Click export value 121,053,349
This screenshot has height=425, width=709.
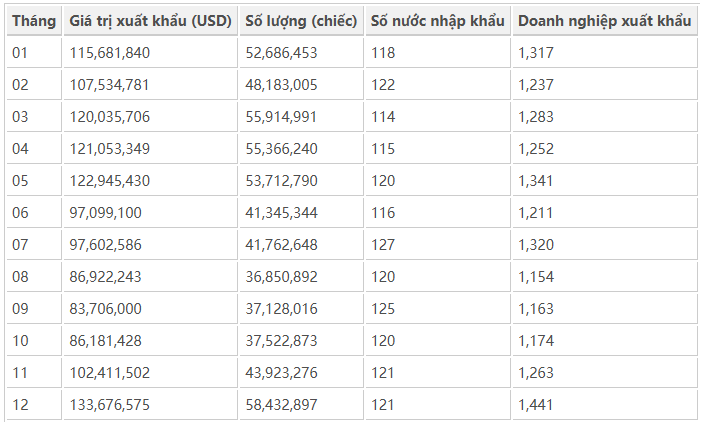[110, 149]
